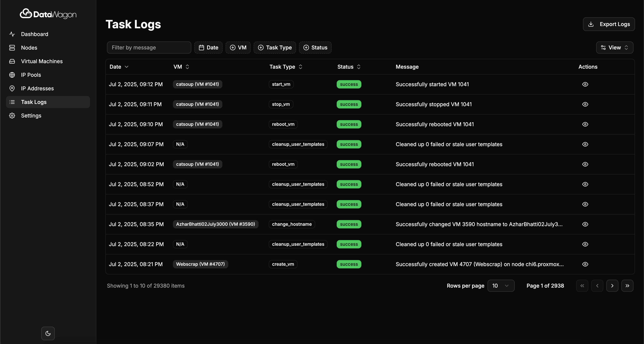
Task: Toggle dark mode moon icon
Action: (48, 333)
